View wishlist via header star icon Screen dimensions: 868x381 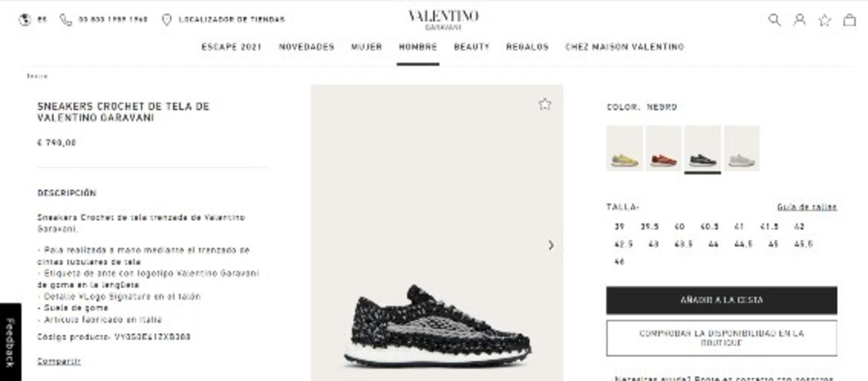tap(824, 20)
